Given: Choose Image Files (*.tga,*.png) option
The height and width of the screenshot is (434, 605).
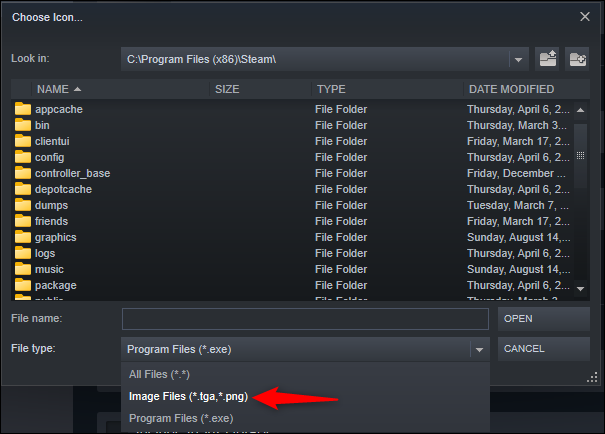Looking at the screenshot, I should [x=188, y=397].
